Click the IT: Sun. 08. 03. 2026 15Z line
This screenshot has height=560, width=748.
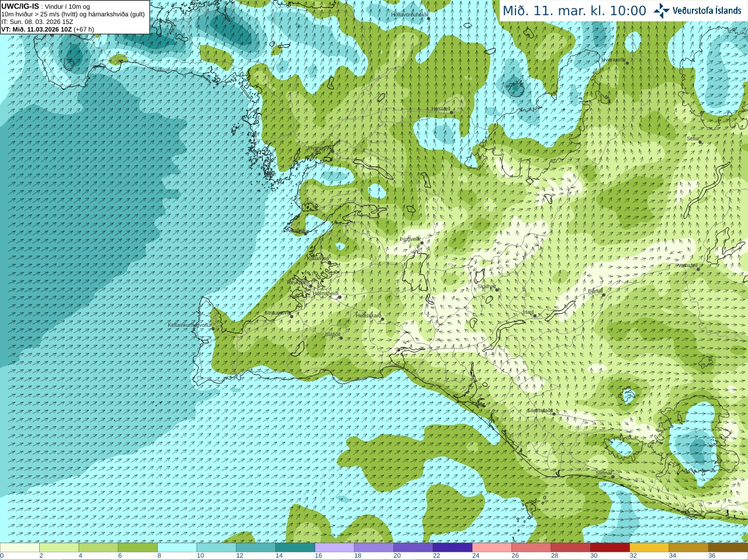(37, 22)
